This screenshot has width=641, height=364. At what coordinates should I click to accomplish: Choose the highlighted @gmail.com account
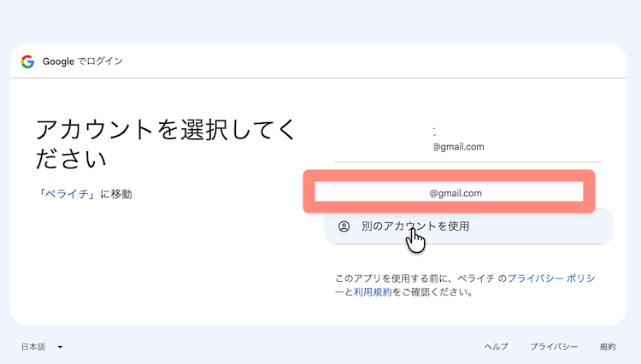pyautogui.click(x=449, y=191)
